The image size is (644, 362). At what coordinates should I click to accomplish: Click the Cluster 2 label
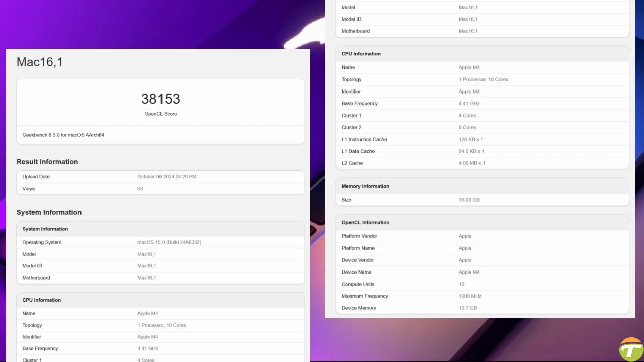[352, 127]
